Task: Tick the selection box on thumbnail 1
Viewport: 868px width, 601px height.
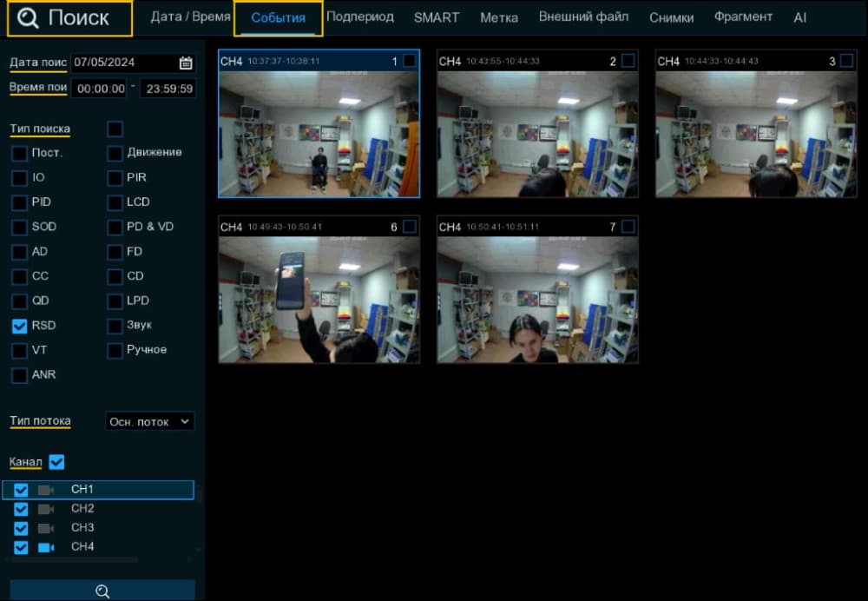Action: (x=409, y=61)
